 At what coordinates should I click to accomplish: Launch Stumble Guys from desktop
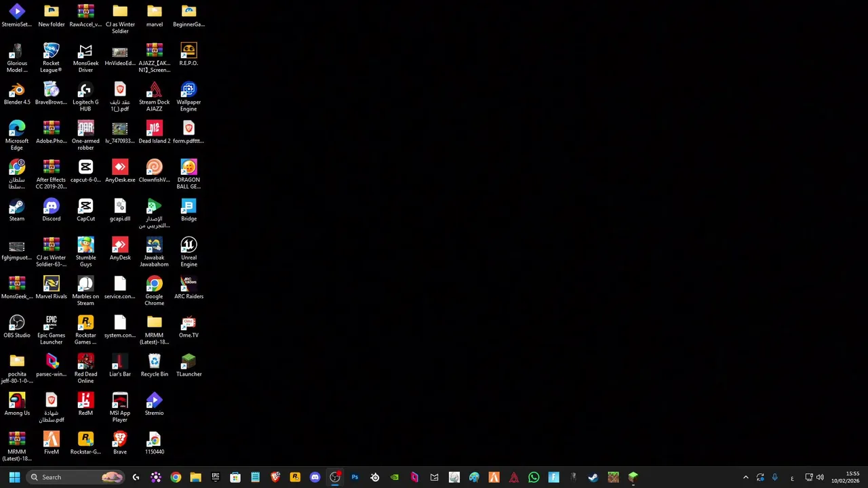[x=85, y=252]
